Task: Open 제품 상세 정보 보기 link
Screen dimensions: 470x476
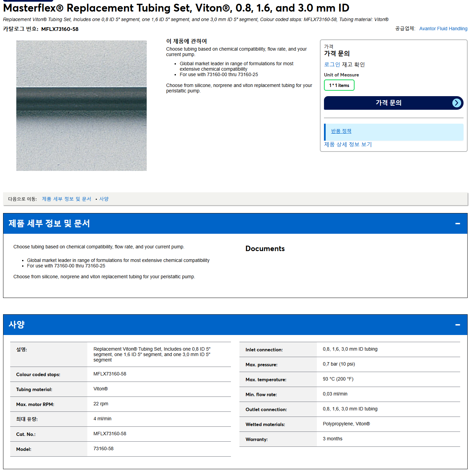Action: (348, 144)
